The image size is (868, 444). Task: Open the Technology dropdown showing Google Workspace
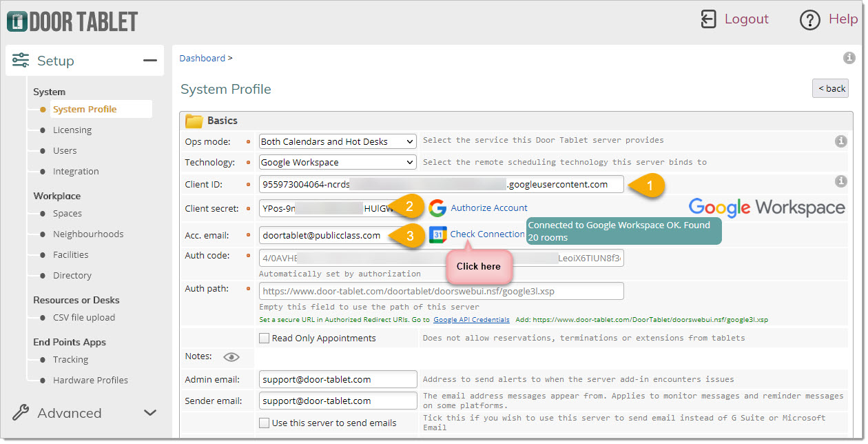point(338,162)
